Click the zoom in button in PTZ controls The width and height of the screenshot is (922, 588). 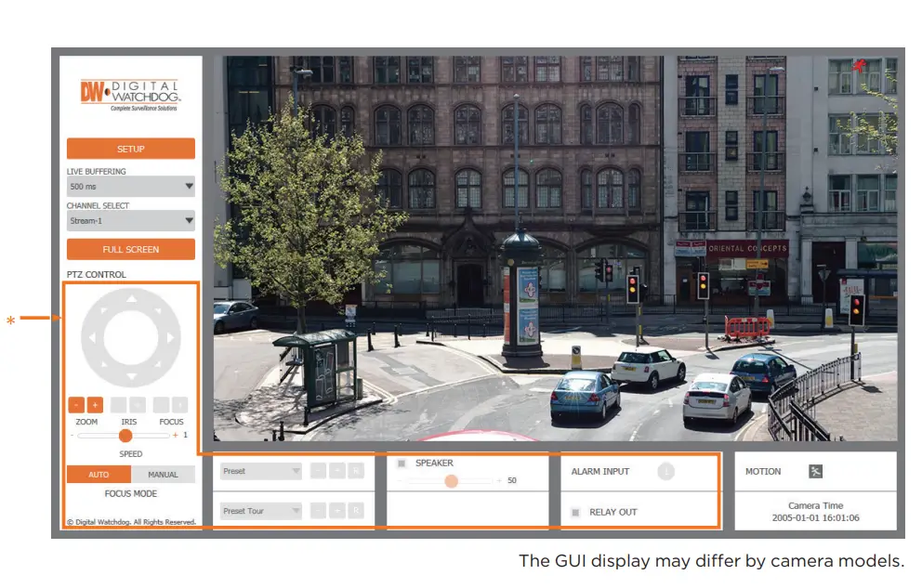click(96, 405)
